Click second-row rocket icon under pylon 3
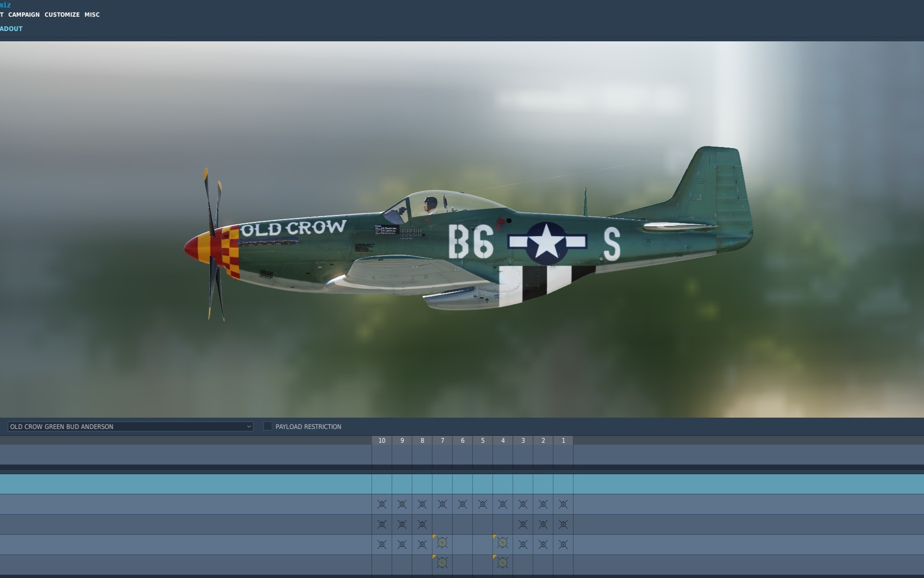This screenshot has width=924, height=578. point(523,524)
